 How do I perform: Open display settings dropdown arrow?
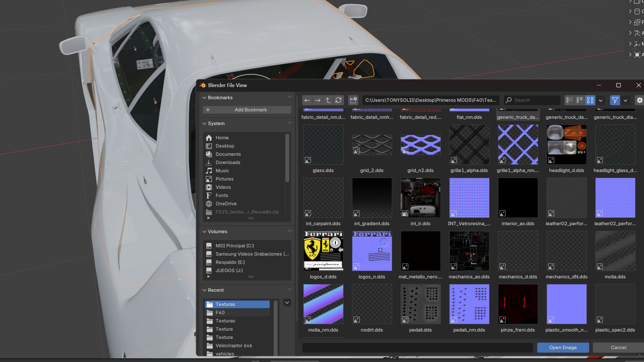pyautogui.click(x=601, y=100)
